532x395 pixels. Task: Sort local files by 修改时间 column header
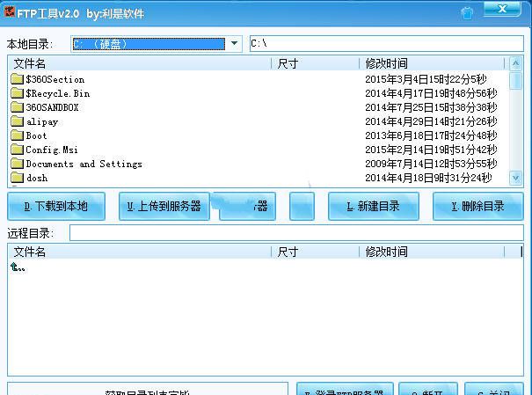point(431,63)
